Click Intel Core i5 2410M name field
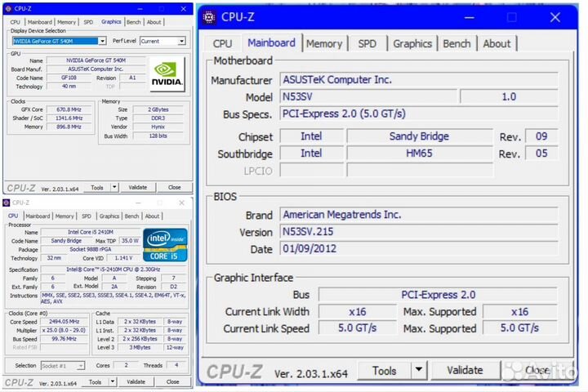The height and width of the screenshot is (392, 588). (x=91, y=232)
